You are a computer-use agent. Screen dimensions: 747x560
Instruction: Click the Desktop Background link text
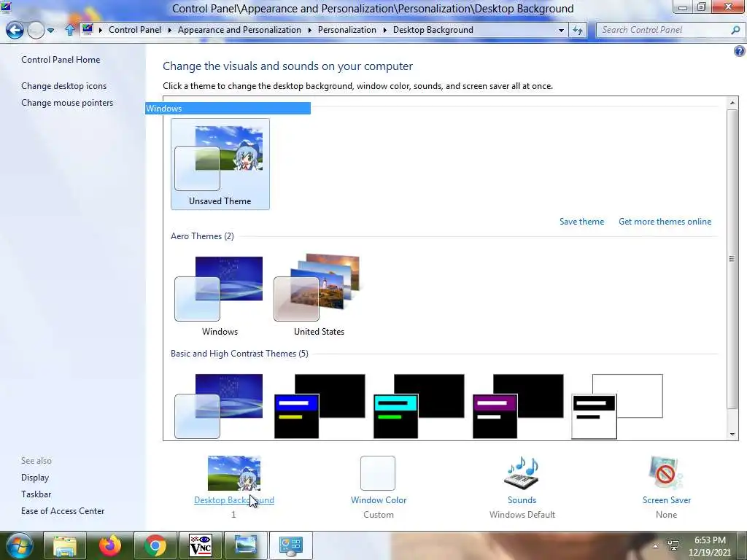234,500
